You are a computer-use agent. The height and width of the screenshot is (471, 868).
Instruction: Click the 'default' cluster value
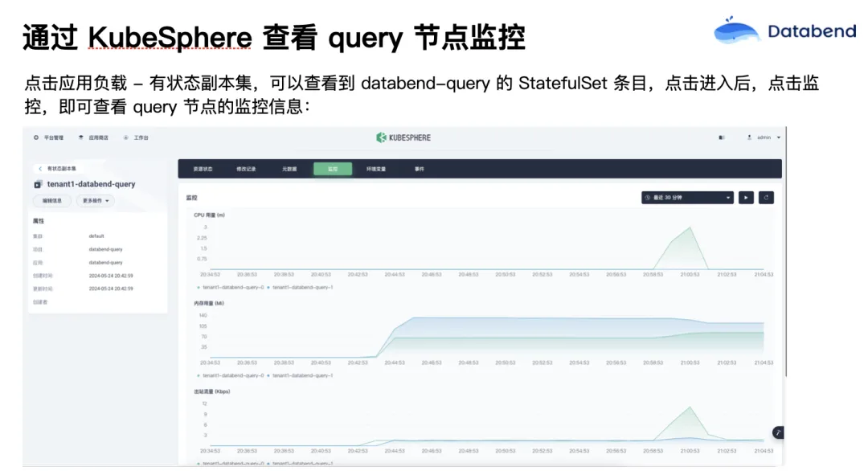point(96,235)
